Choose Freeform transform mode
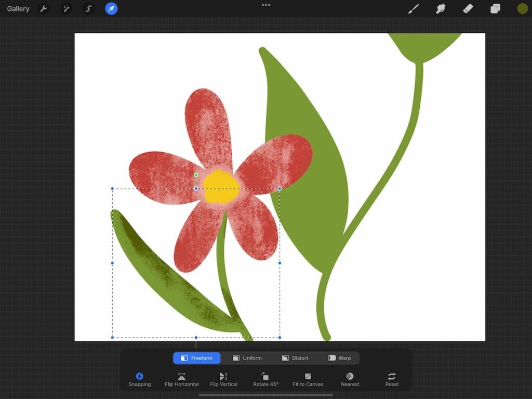This screenshot has height=399, width=532. 196,358
